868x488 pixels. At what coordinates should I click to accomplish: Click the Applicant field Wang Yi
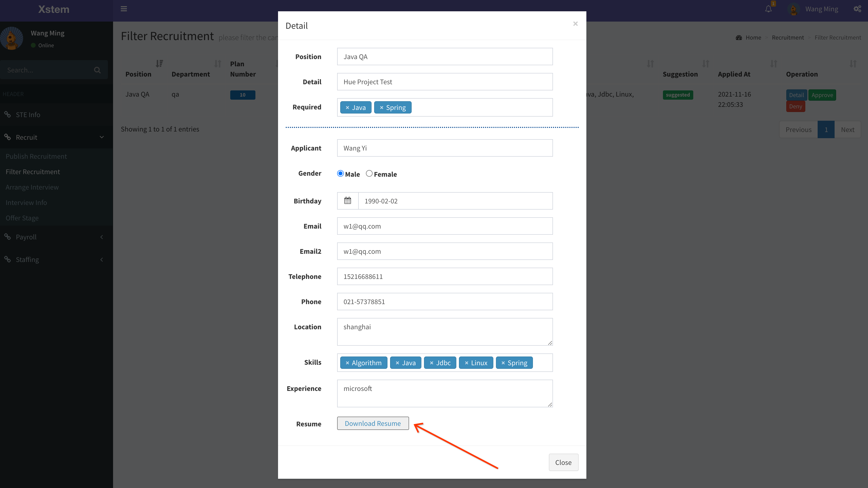[445, 148]
